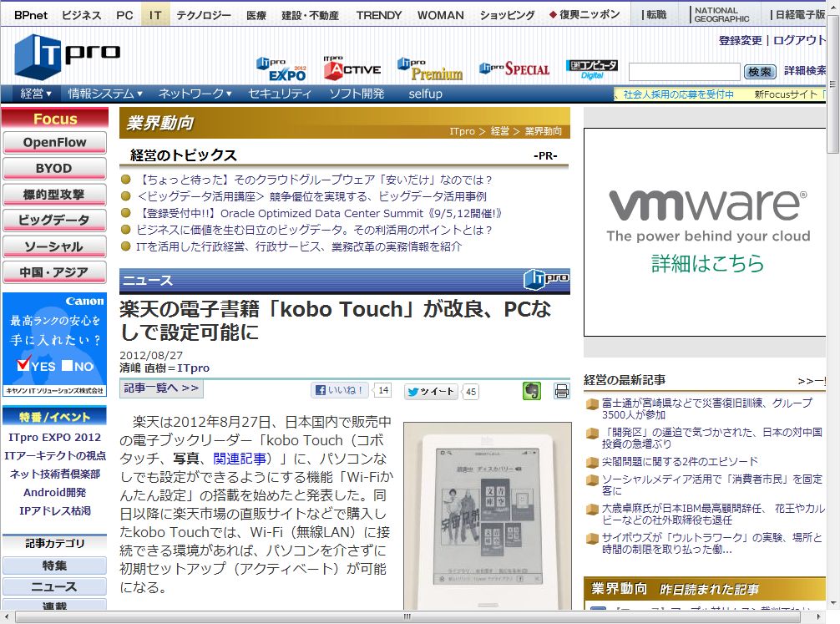Click the printer icon to print the article
840x624 pixels.
click(x=561, y=391)
